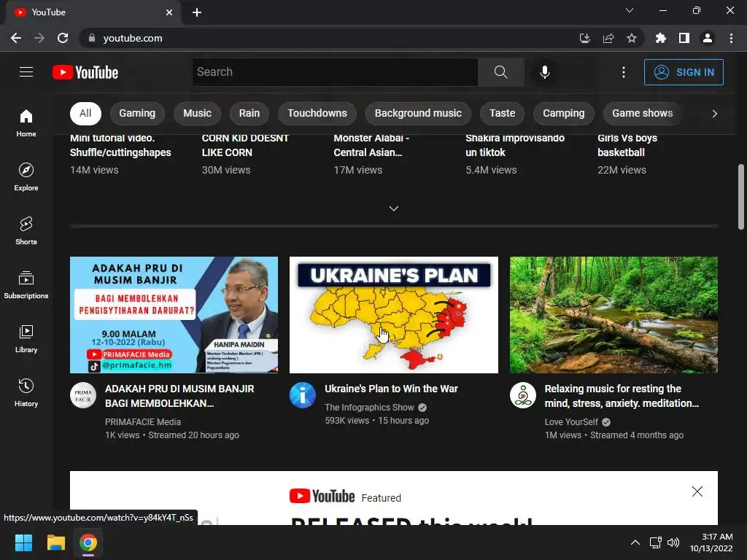Go to Home in the sidebar
The height and width of the screenshot is (560, 747).
26,122
